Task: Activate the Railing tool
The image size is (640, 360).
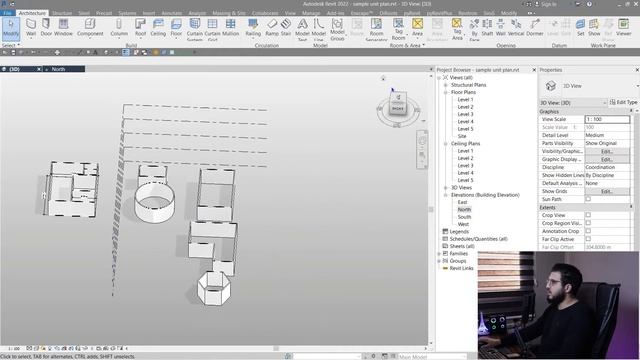Action: tap(253, 28)
